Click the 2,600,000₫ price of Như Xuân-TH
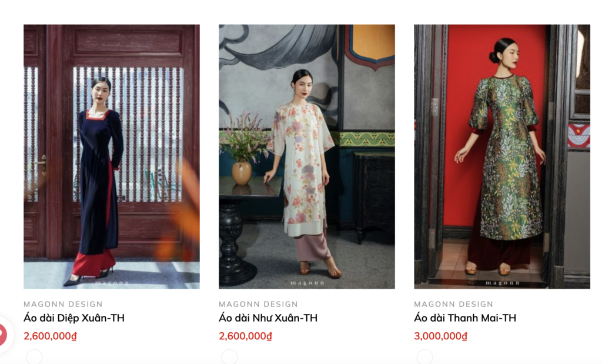Viewport: 602px width, 364px height. (x=245, y=336)
